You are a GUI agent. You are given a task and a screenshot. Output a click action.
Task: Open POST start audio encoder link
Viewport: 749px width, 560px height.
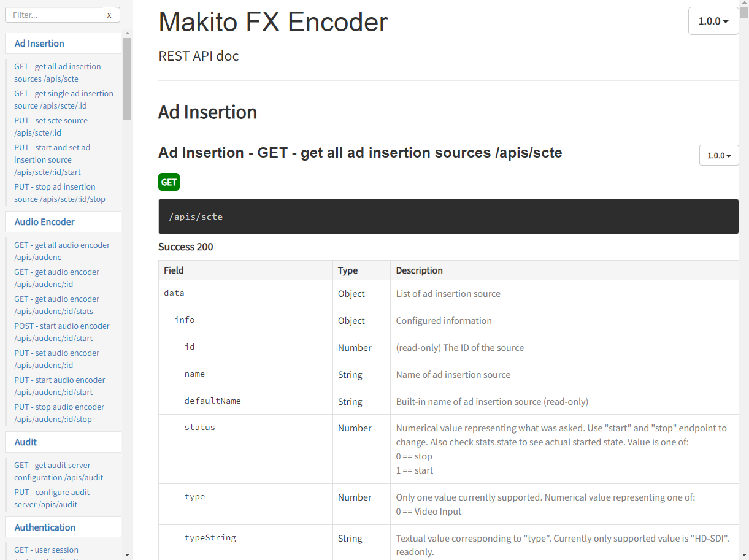(62, 332)
